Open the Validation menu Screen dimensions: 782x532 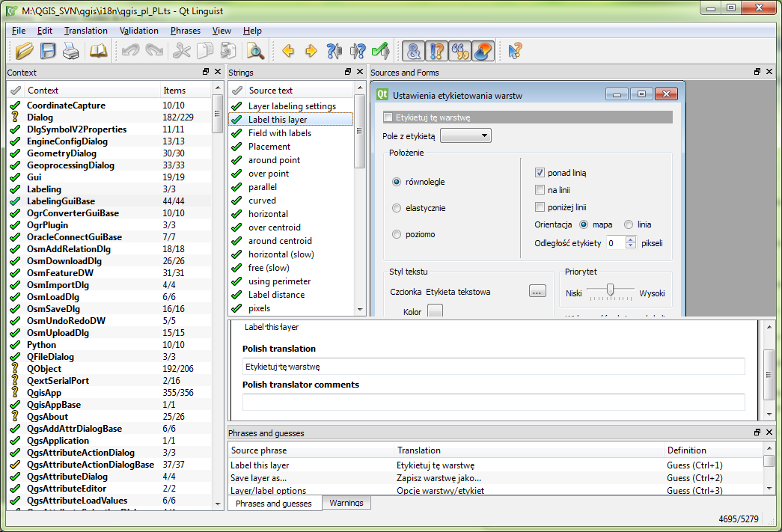click(138, 31)
